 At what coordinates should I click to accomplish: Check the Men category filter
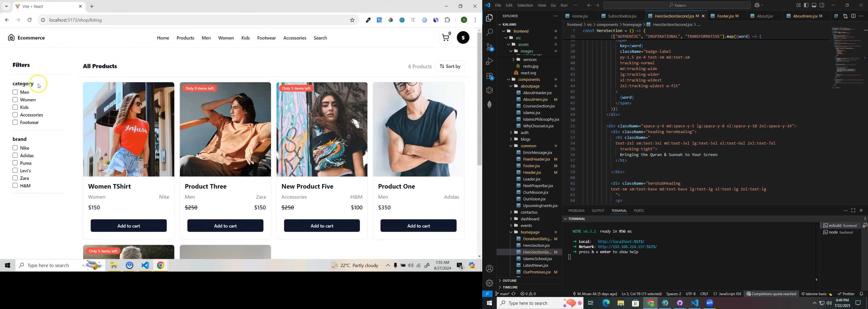click(x=15, y=92)
